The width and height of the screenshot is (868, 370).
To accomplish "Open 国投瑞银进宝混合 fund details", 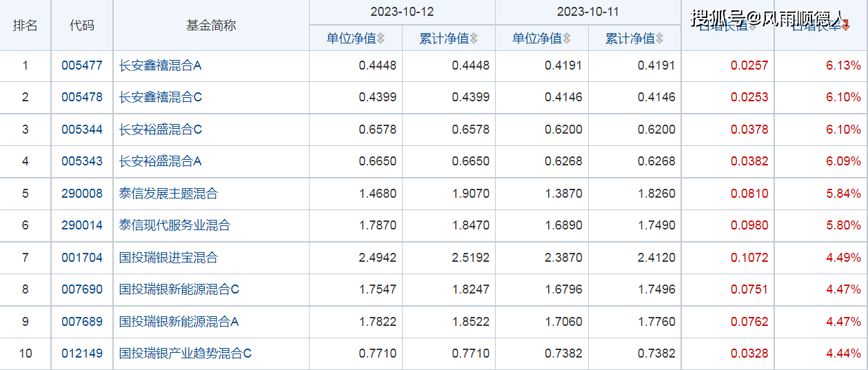I will (x=168, y=258).
